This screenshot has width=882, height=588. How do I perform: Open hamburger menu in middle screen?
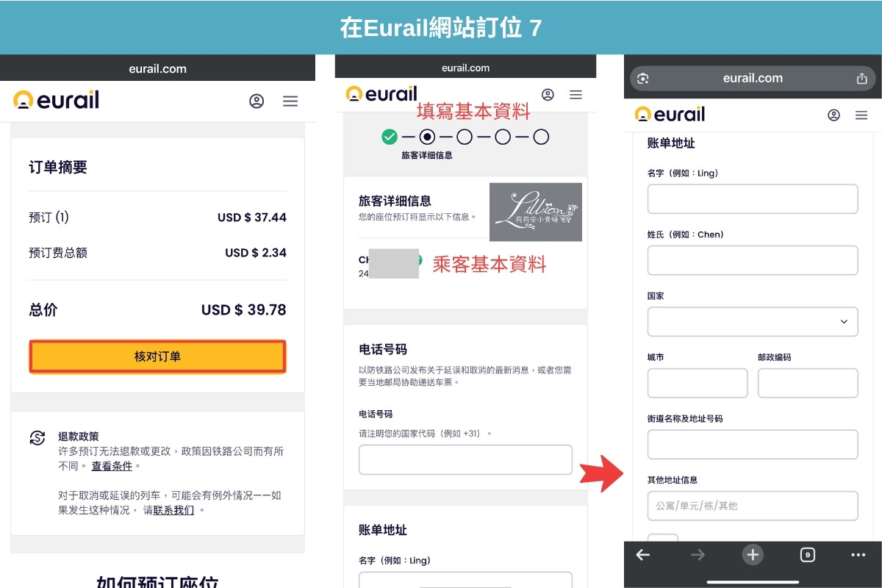click(x=576, y=95)
